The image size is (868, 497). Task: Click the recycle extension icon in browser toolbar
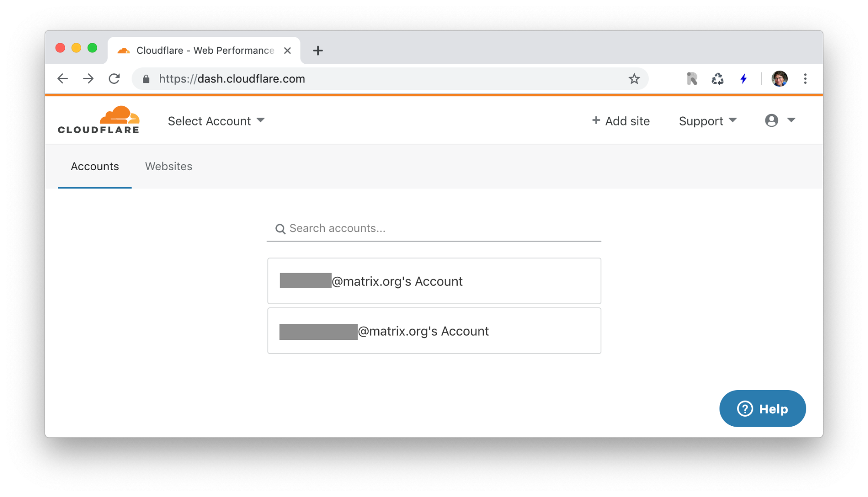pos(717,79)
